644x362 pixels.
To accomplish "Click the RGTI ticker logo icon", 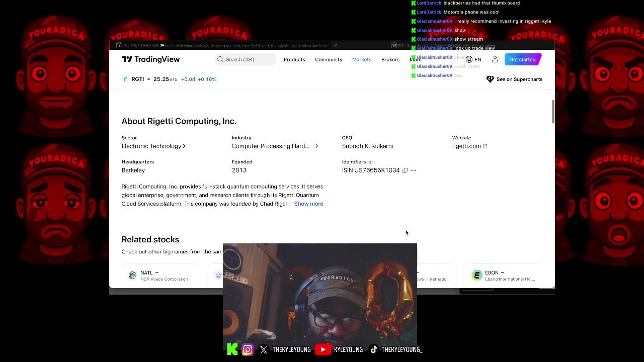I will click(125, 79).
